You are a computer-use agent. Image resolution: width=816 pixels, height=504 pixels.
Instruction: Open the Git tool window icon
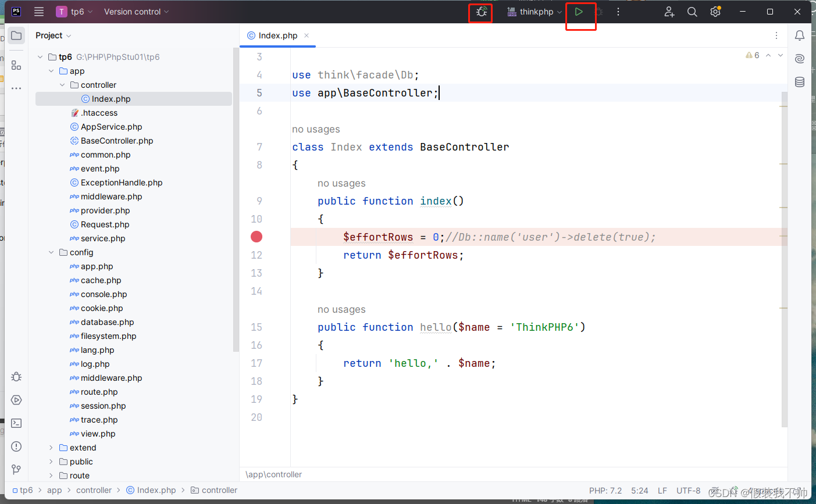(x=16, y=470)
